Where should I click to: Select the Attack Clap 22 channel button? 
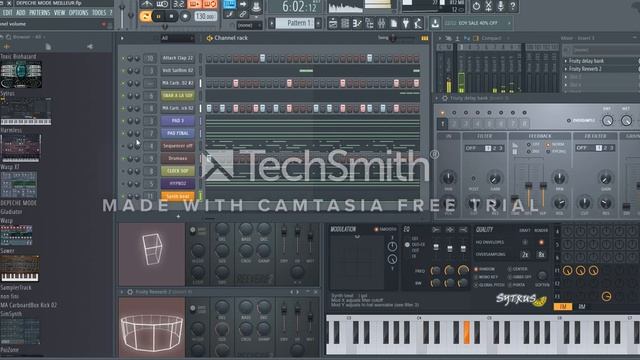pyautogui.click(x=178, y=58)
